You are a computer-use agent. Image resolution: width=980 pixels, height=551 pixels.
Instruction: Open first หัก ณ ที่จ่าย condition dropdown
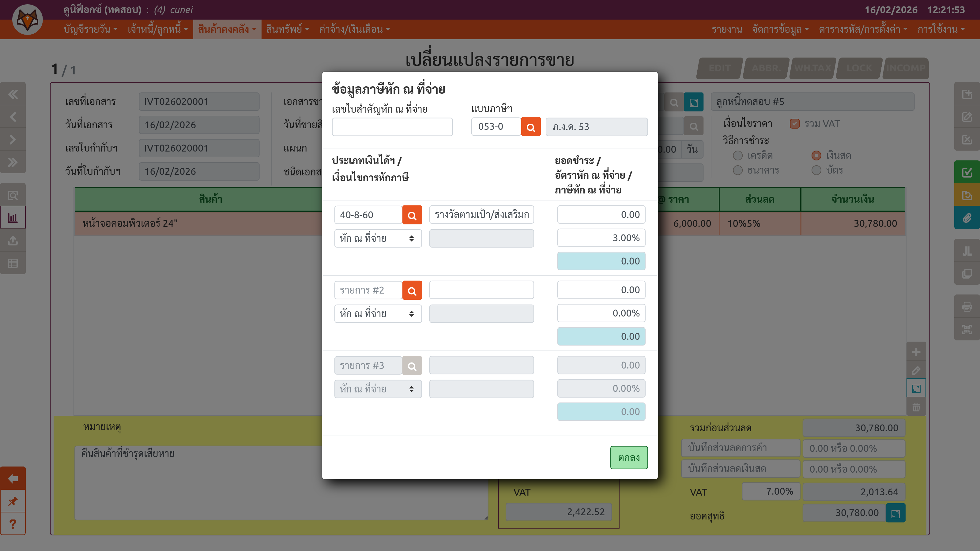[377, 238]
